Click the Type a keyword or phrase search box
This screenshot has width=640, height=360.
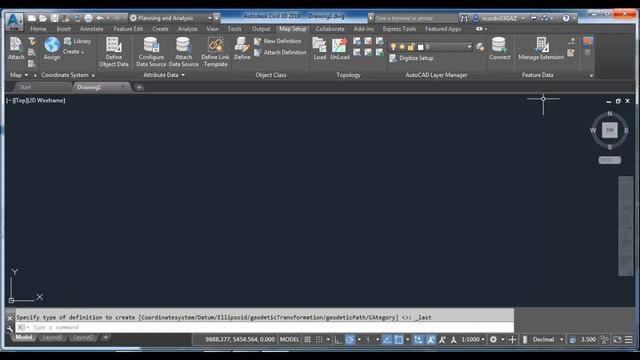415,18
